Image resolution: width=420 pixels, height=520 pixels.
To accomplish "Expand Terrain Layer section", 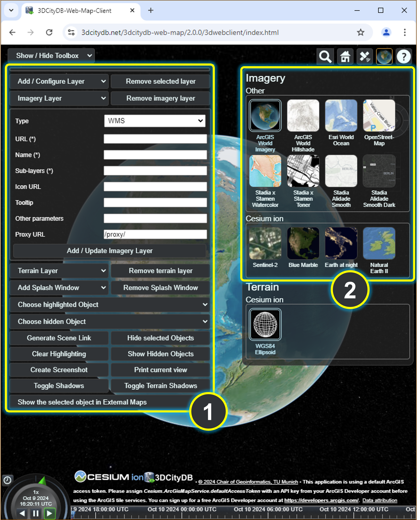I will point(59,271).
